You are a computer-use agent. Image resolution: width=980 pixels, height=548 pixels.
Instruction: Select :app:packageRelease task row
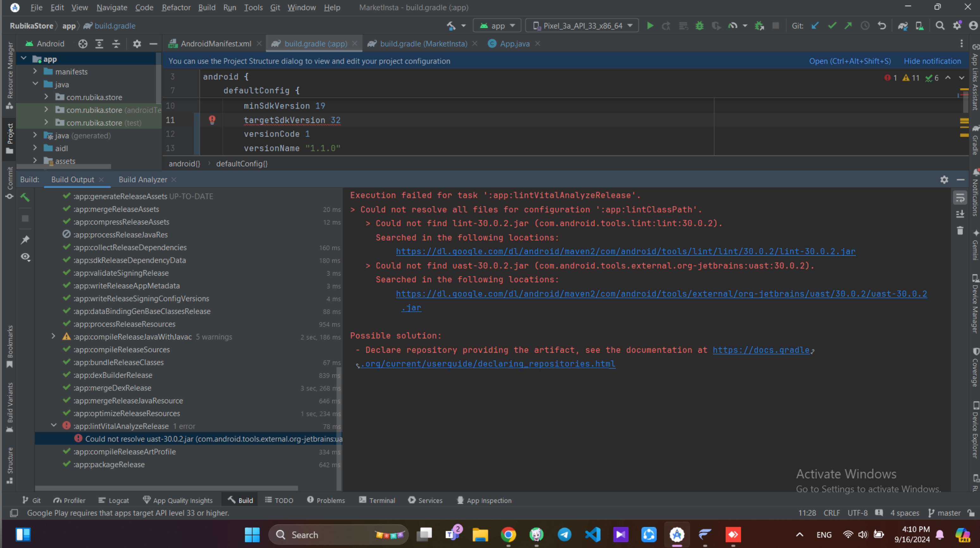(x=188, y=464)
